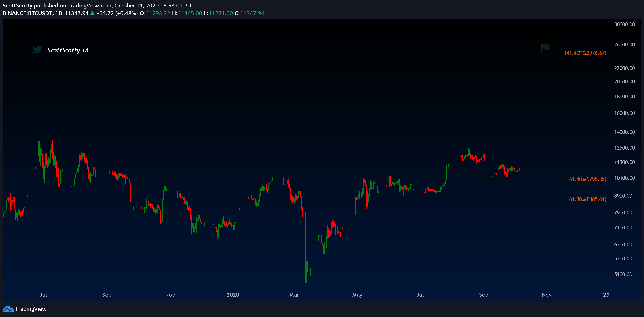644x317 pixels.
Task: Click the 22000.00 price axis label
Action: [624, 68]
